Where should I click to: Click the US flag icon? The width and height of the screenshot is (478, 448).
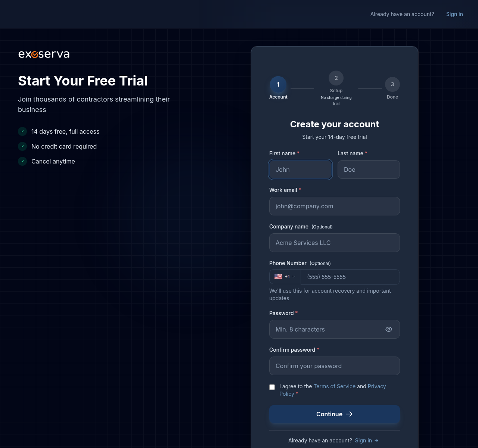(x=278, y=277)
